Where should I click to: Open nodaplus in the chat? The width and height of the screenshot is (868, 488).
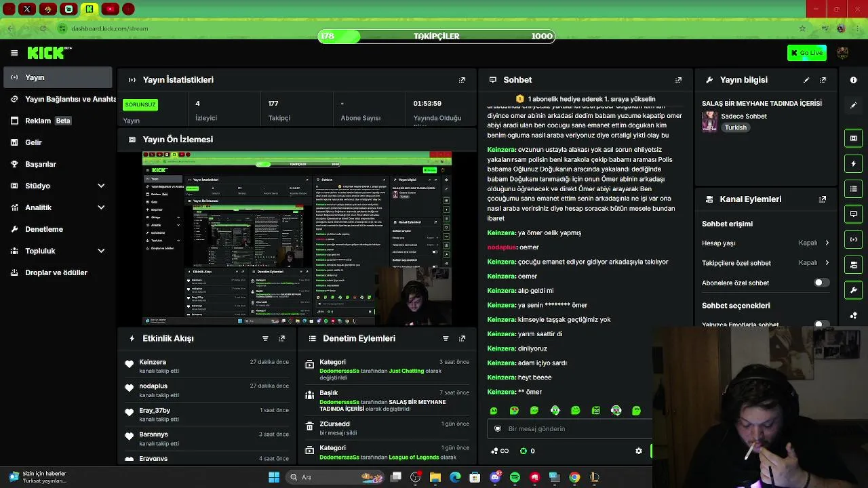click(502, 247)
